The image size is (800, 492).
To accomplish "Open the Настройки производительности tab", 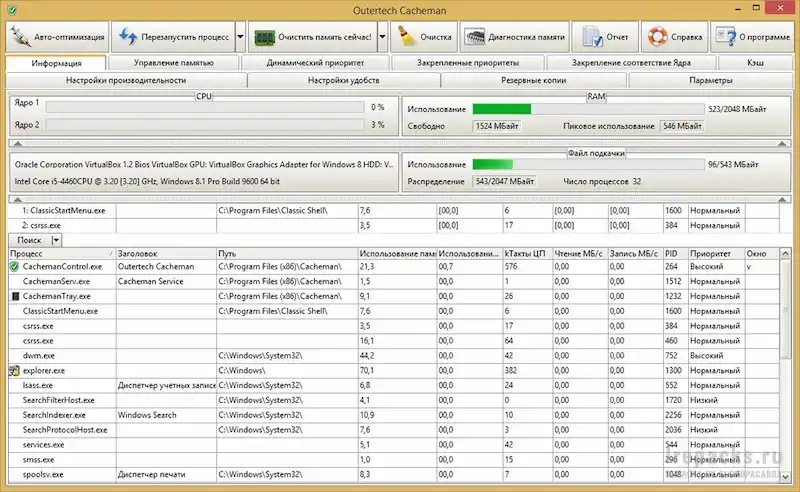I will click(x=126, y=80).
